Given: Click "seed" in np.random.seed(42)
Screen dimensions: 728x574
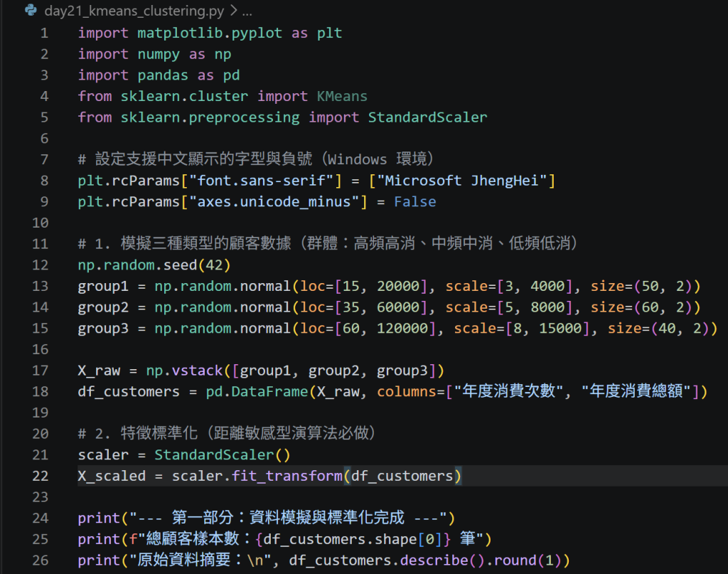Looking at the screenshot, I should tap(180, 265).
